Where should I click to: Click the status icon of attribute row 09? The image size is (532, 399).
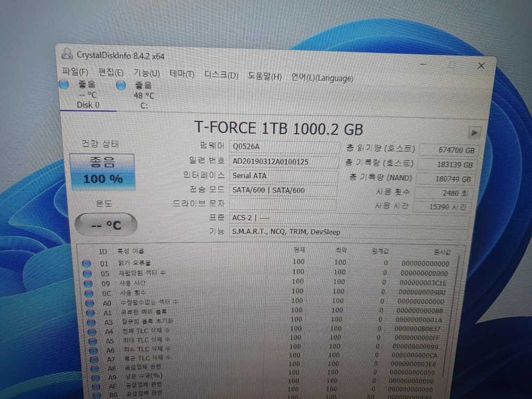tap(88, 284)
